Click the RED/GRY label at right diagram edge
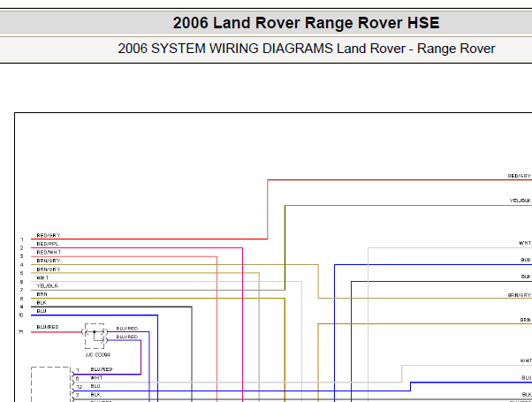The width and height of the screenshot is (532, 402). [519, 176]
